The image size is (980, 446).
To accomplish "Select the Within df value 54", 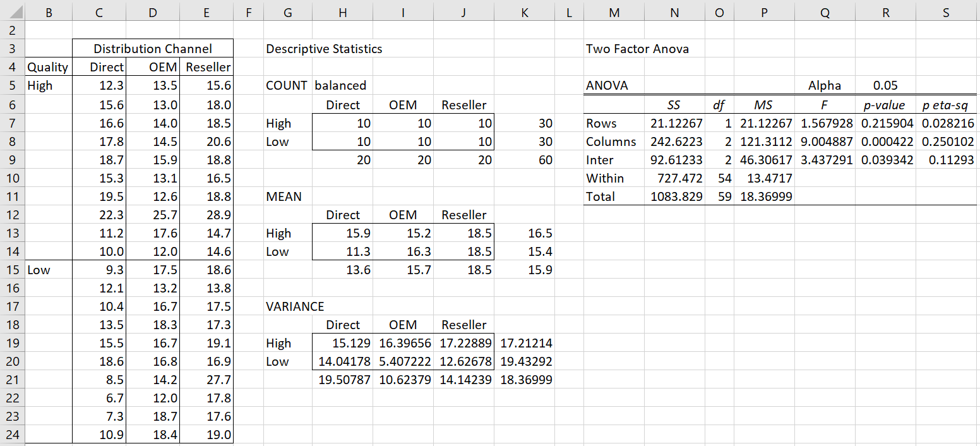I will pos(719,178).
